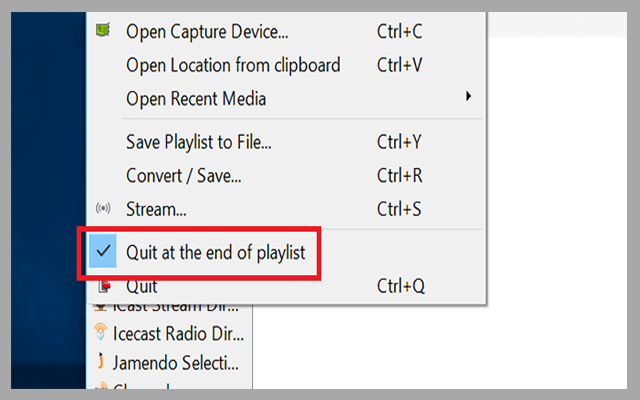Choose Open Location from clipboard
Viewport: 640px width, 400px height.
click(233, 65)
